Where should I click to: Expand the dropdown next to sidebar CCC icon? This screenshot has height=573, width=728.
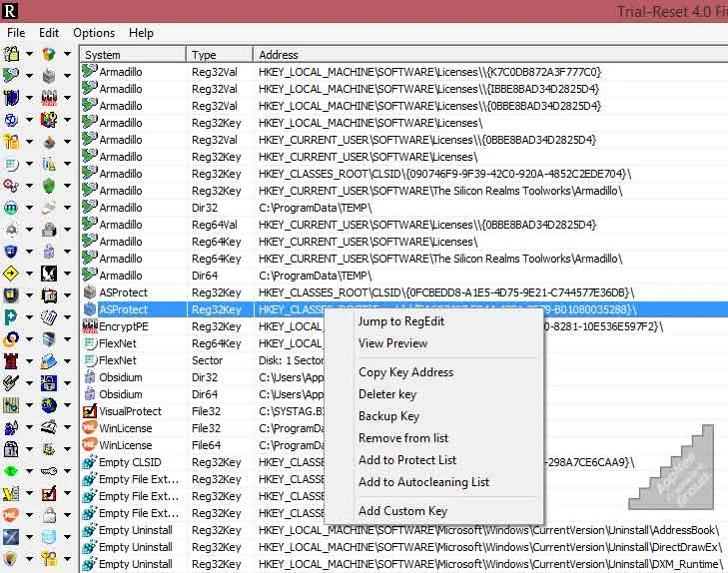(67, 98)
